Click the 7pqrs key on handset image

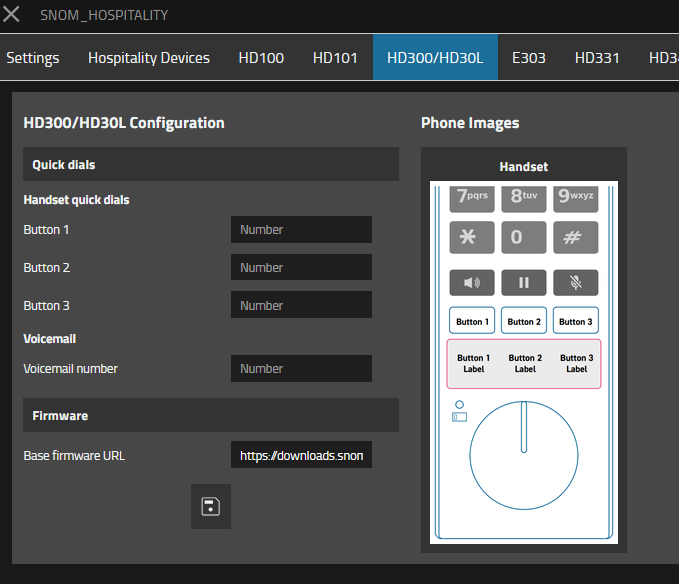472,198
